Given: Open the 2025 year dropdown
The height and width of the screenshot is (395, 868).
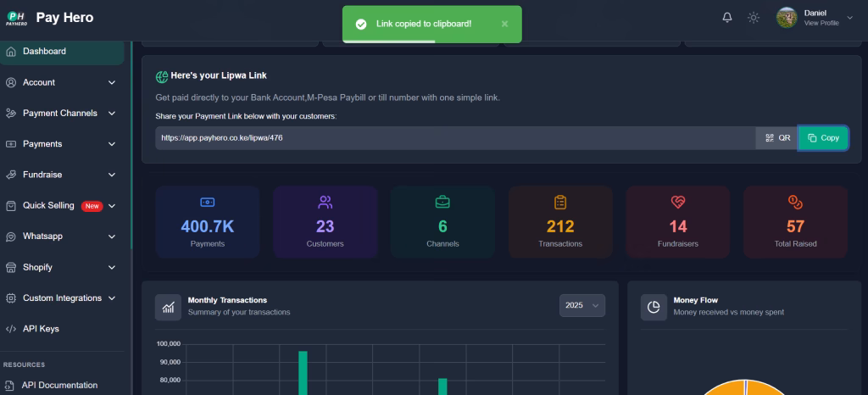Looking at the screenshot, I should (x=581, y=305).
